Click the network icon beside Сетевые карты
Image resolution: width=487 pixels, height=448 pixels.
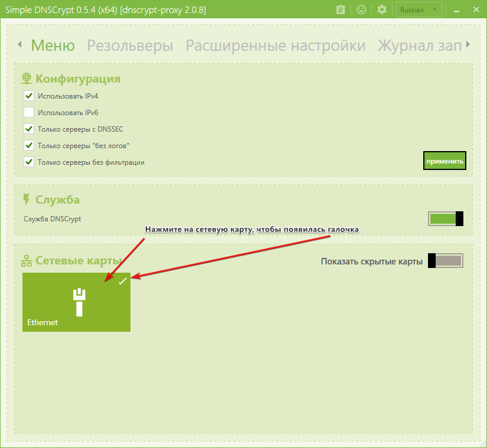point(26,261)
